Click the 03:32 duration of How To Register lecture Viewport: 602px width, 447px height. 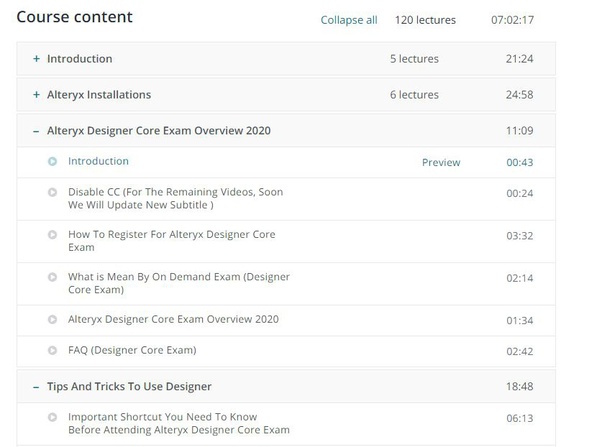pos(520,236)
